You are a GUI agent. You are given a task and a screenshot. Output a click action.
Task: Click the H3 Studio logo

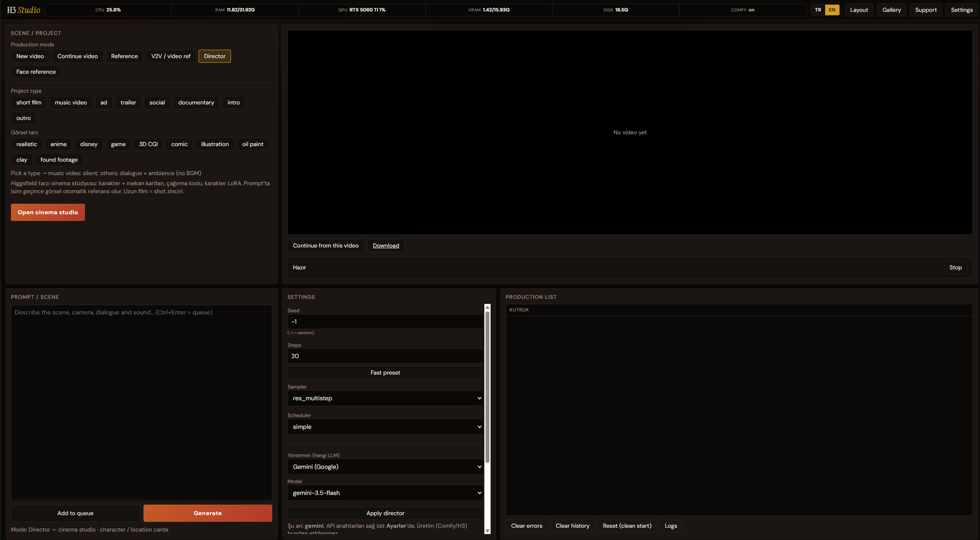click(24, 10)
